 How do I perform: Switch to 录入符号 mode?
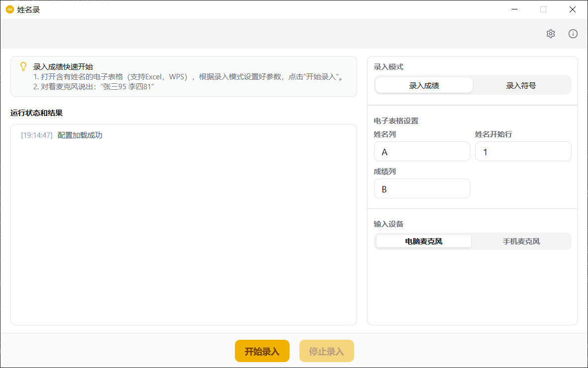tap(521, 85)
